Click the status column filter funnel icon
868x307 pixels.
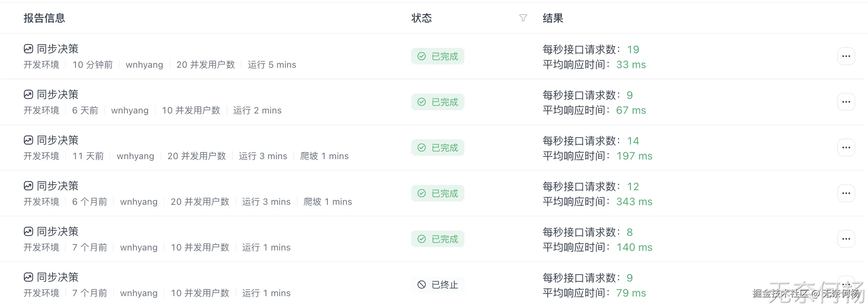pos(523,18)
